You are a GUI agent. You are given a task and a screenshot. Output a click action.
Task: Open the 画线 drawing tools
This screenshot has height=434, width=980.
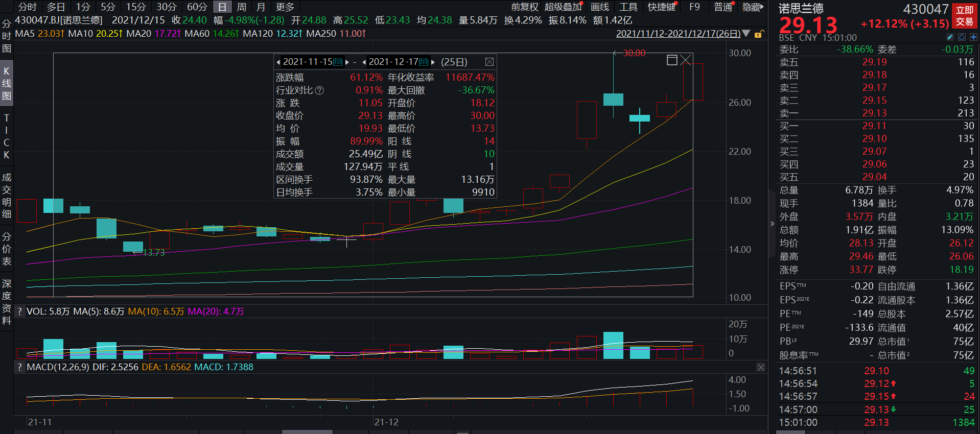(600, 7)
